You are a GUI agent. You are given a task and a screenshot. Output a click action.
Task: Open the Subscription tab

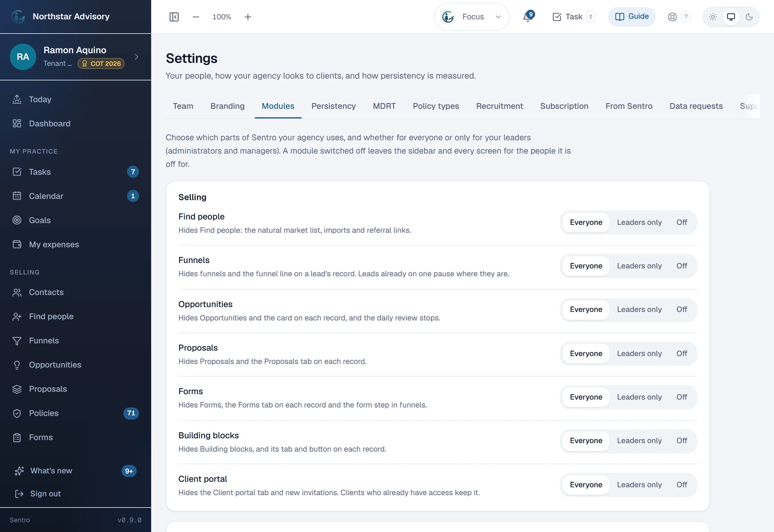click(564, 106)
